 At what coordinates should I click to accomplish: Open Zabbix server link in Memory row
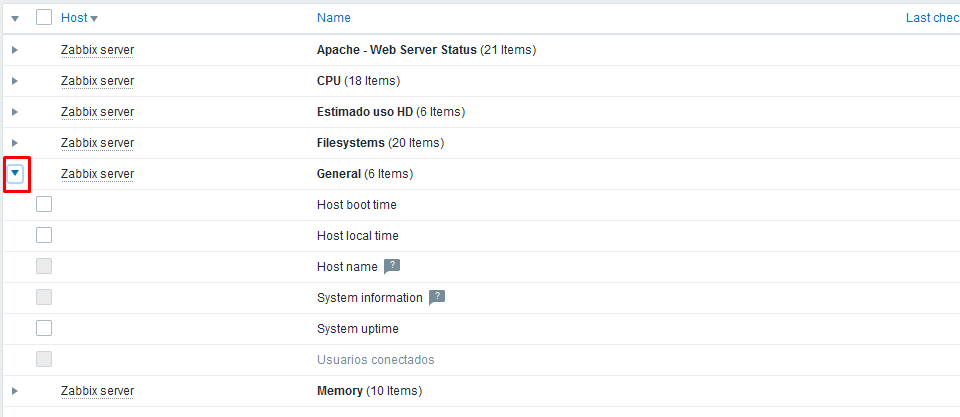(x=97, y=391)
